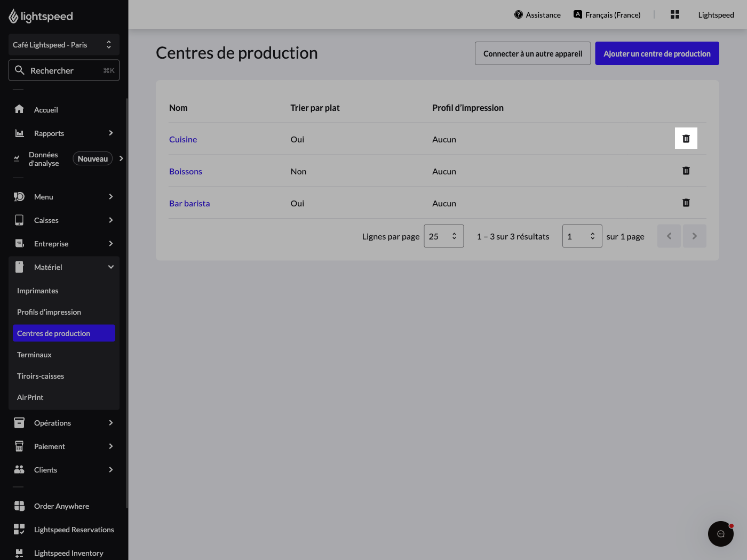This screenshot has width=747, height=560.
Task: Click the Paiement calculator icon
Action: [19, 446]
